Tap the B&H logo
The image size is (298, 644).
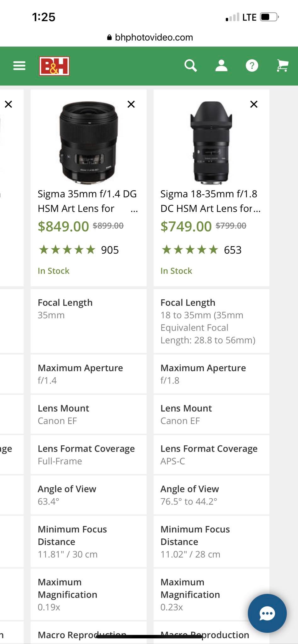(54, 66)
